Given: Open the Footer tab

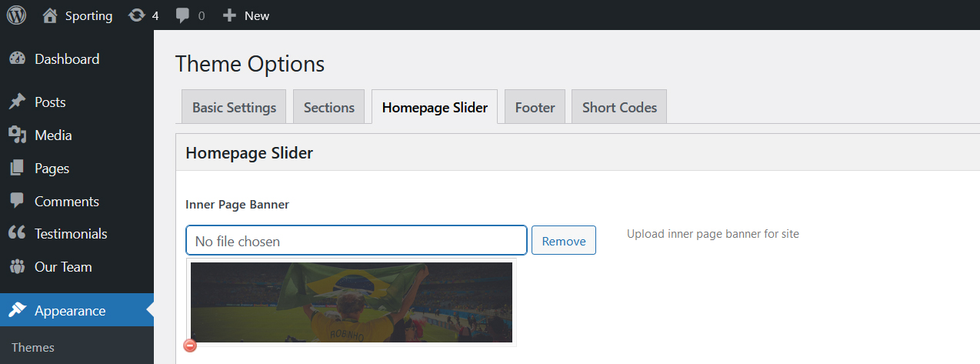Looking at the screenshot, I should pos(535,107).
